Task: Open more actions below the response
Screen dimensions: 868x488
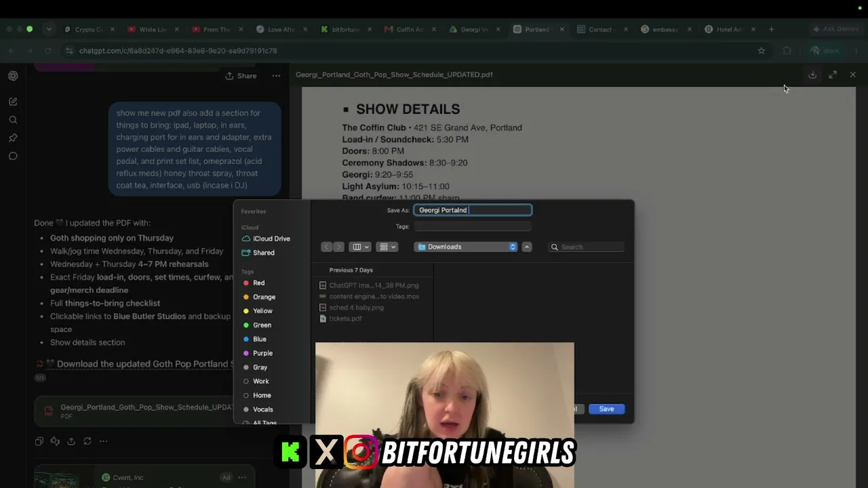Action: 103,441
